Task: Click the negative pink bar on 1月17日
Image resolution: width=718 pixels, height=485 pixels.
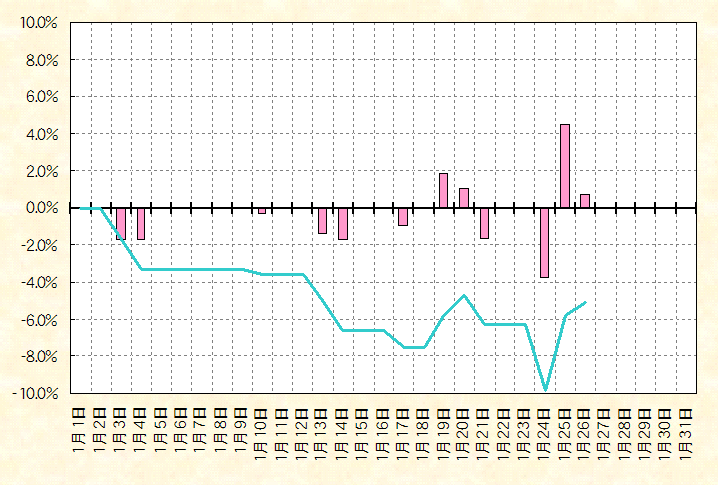Action: point(403,217)
